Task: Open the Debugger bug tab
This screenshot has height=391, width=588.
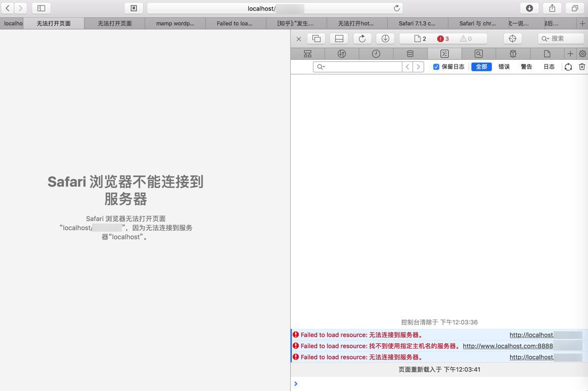Action: 513,54
